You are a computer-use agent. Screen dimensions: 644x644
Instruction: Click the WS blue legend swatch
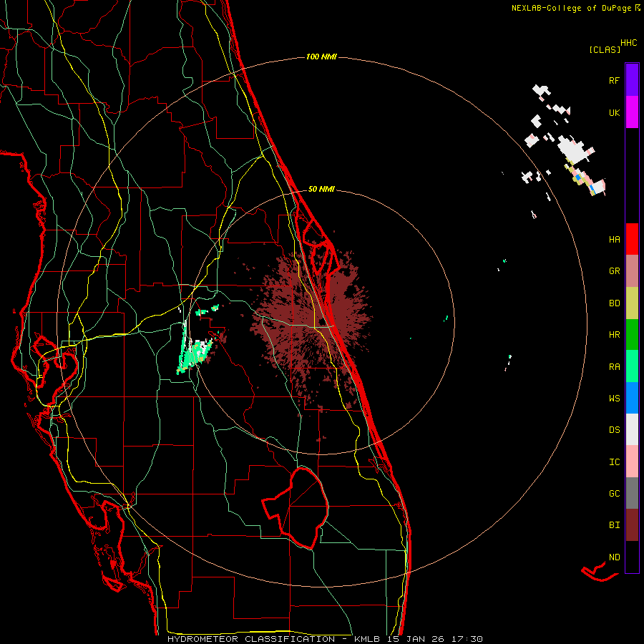click(x=632, y=398)
